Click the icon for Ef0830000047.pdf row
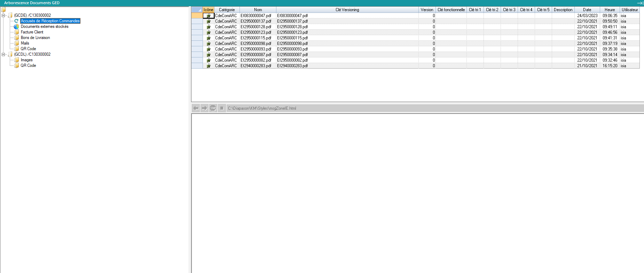Viewport: 644px width, 273px height. click(209, 16)
